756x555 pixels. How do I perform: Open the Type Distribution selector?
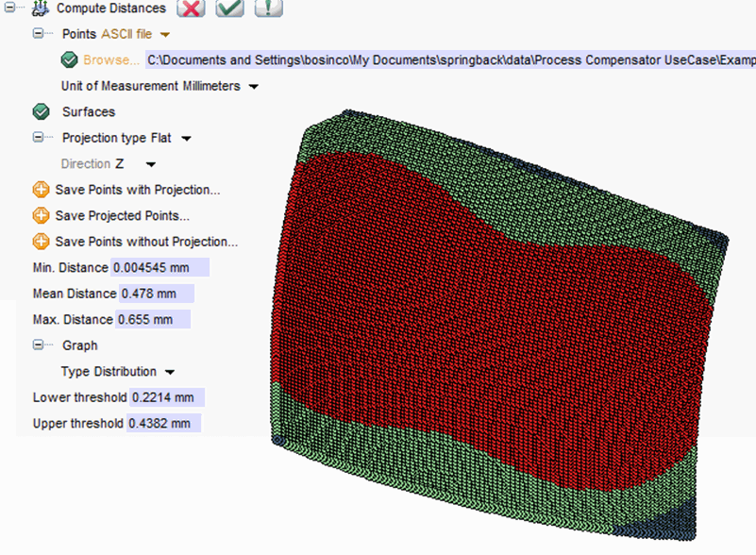pos(168,372)
